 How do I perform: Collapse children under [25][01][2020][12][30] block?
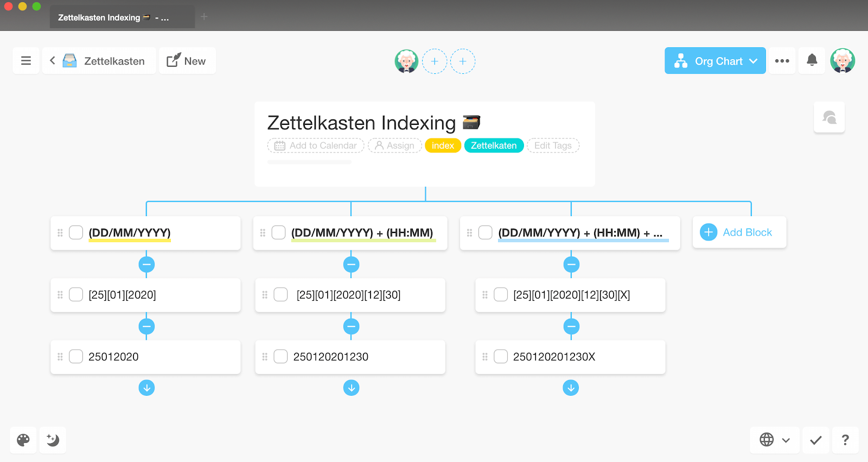pos(351,326)
